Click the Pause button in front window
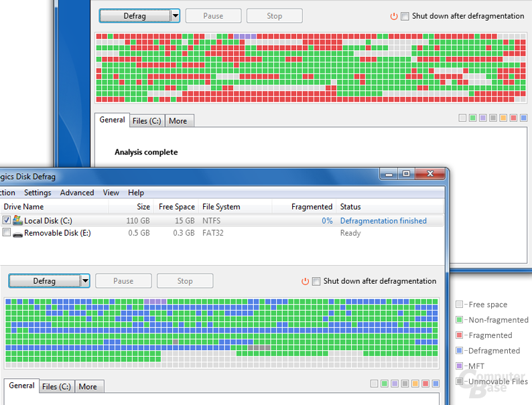This screenshot has height=405, width=532. tap(123, 281)
